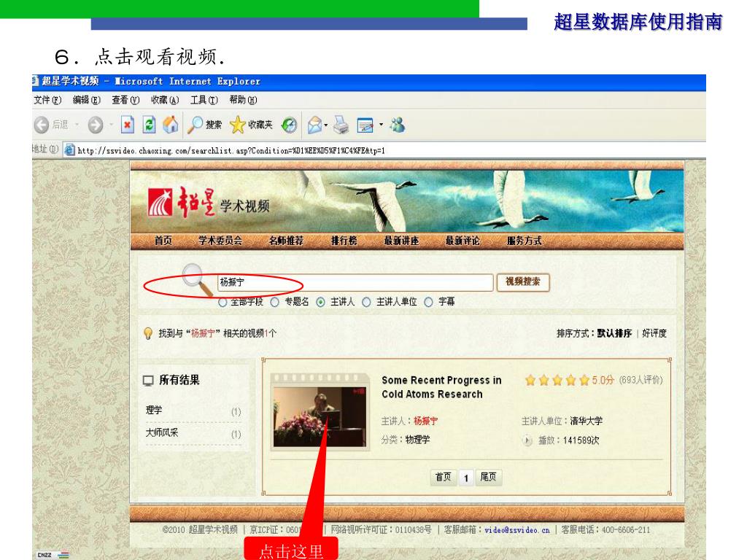Select the 主讲人单位 radio button
The image size is (747, 560).
click(x=366, y=302)
